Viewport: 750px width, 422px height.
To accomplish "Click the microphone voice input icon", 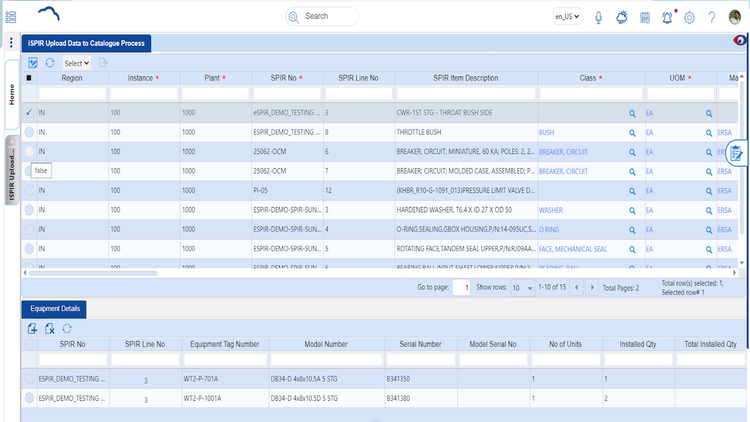I will [x=598, y=18].
